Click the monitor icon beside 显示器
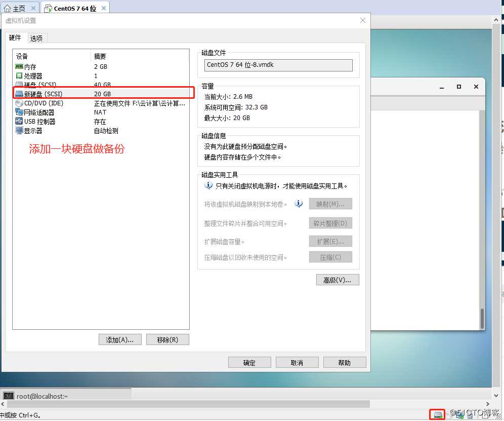 [x=19, y=130]
